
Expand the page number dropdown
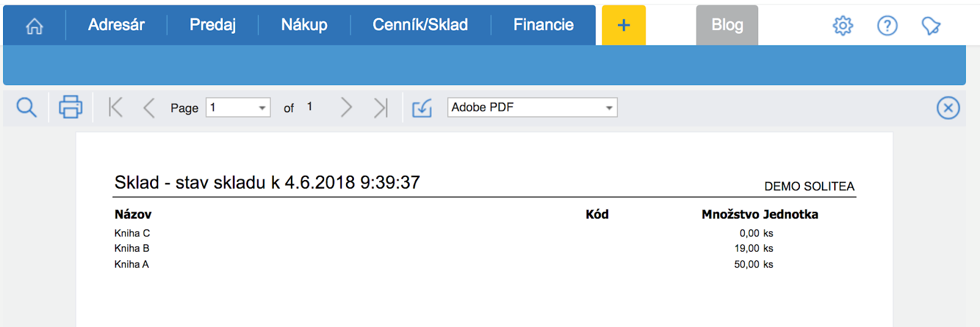262,108
